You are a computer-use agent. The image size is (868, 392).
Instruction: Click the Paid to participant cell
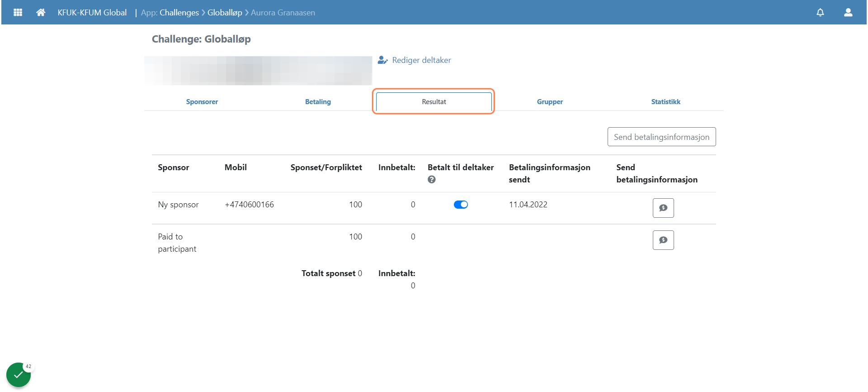pyautogui.click(x=177, y=243)
